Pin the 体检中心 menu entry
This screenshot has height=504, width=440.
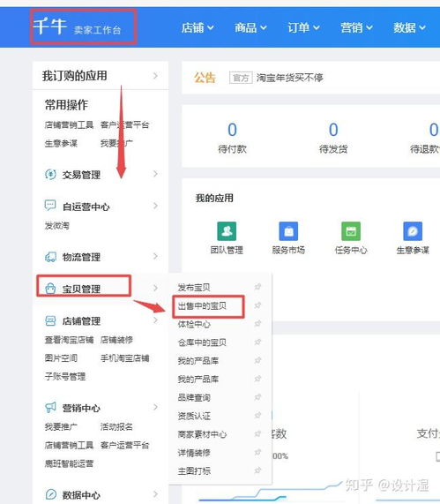[x=257, y=324]
